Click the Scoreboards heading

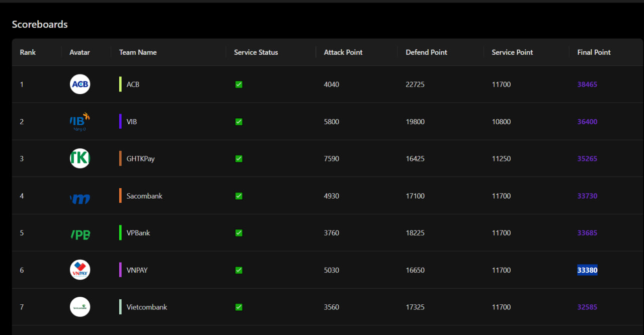[x=40, y=24]
